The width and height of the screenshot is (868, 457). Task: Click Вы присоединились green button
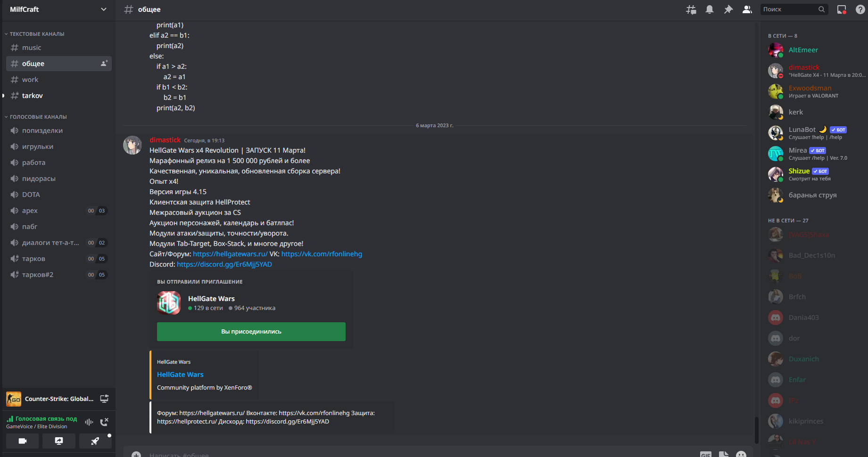pyautogui.click(x=251, y=332)
